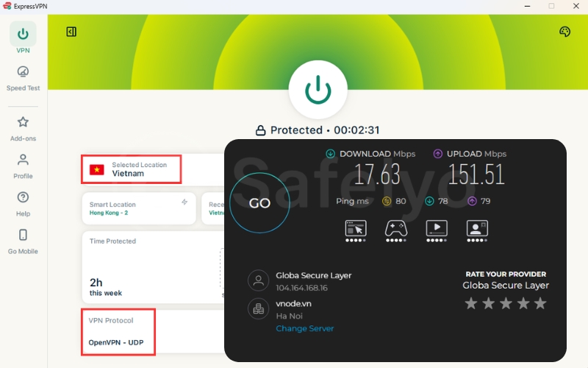The width and height of the screenshot is (588, 368).
Task: Click the RATE YOUR PROVIDER heading
Action: point(506,274)
